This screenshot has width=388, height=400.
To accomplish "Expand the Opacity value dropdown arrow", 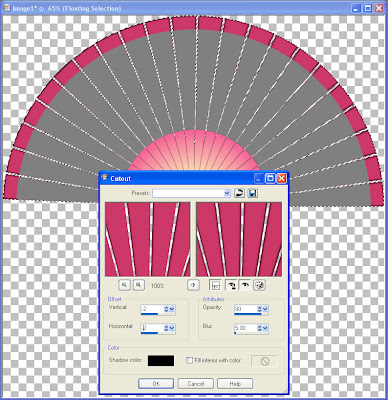I will [265, 310].
